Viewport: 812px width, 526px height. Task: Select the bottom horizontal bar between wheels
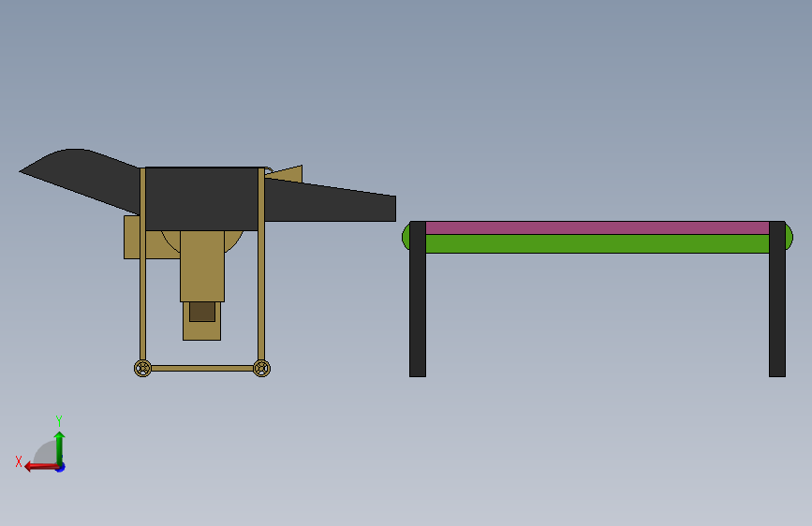tap(202, 368)
